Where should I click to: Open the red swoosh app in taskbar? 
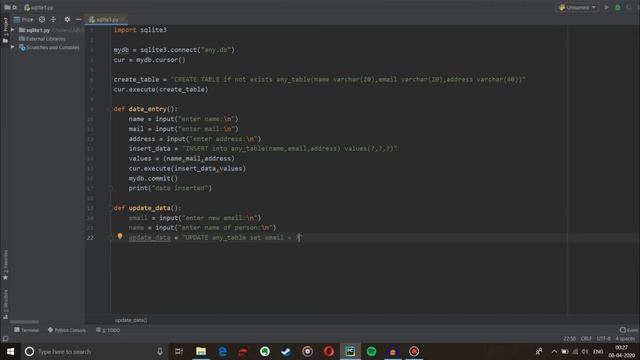click(x=243, y=351)
